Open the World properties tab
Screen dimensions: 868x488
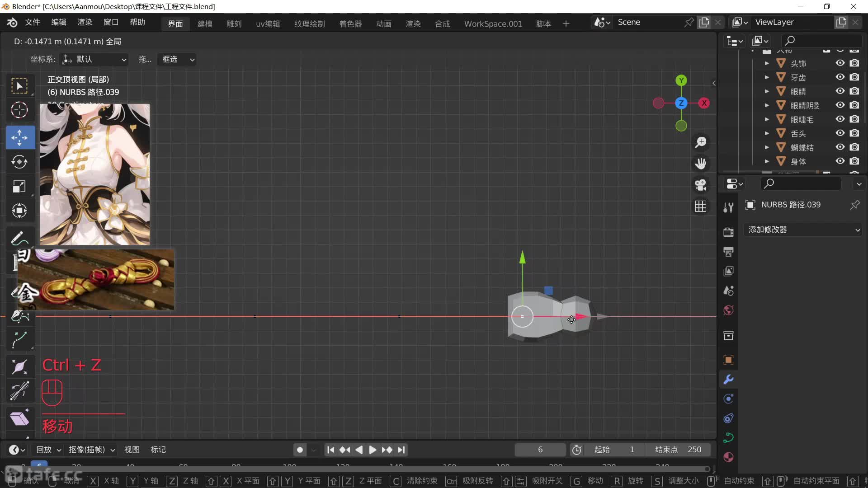click(x=728, y=310)
